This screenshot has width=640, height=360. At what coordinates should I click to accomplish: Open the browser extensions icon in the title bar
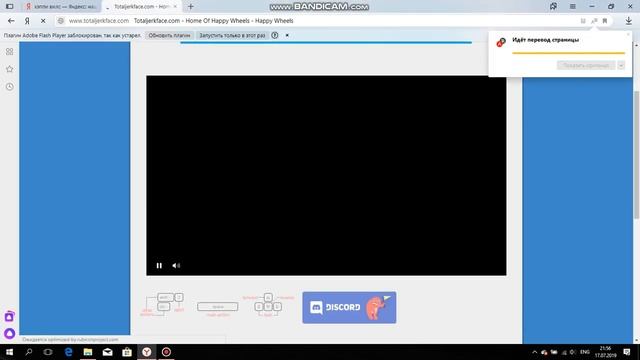coord(553,7)
